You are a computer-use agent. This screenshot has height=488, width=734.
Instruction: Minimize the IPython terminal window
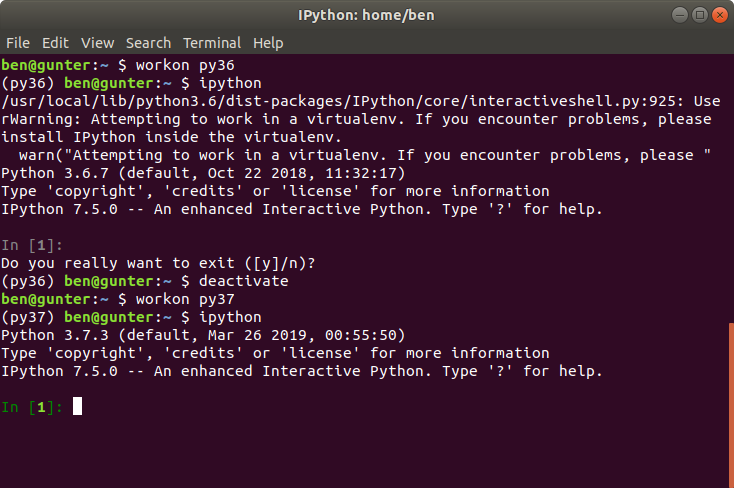tap(680, 15)
